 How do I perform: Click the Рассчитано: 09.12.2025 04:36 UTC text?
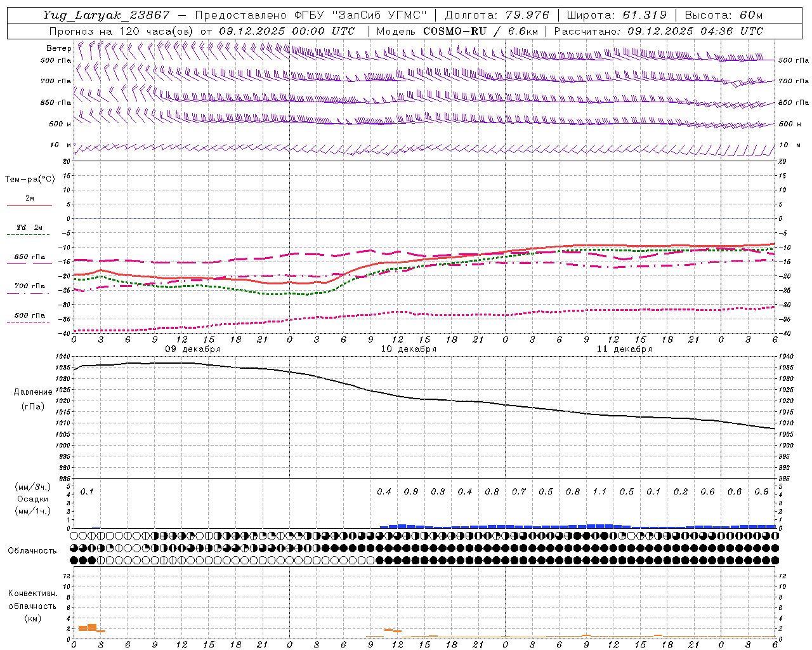[659, 31]
